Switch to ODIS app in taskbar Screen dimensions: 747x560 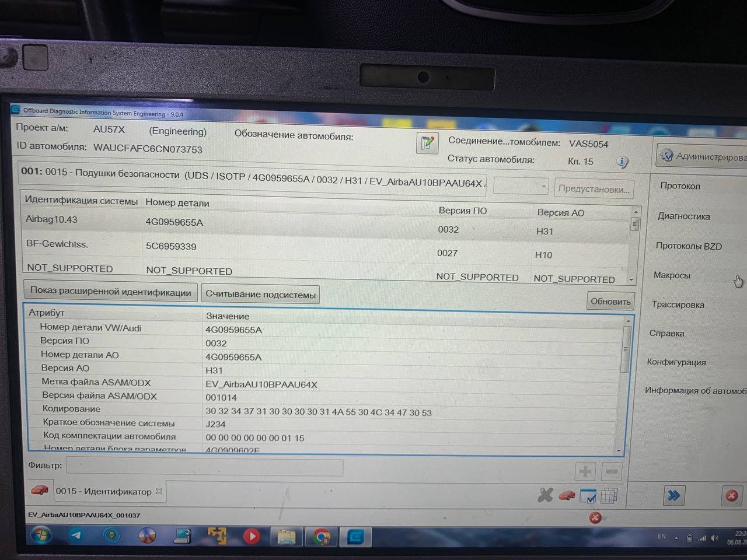pyautogui.click(x=356, y=537)
